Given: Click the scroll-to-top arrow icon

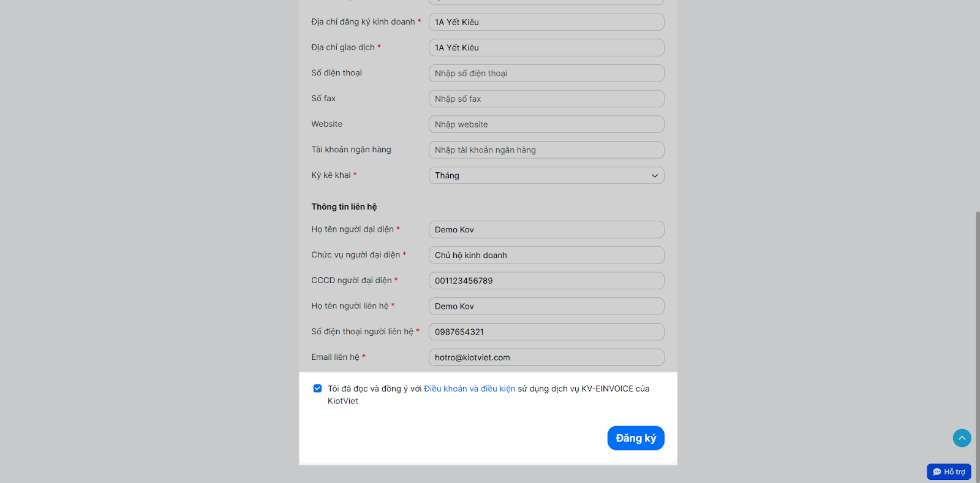Looking at the screenshot, I should [x=962, y=438].
